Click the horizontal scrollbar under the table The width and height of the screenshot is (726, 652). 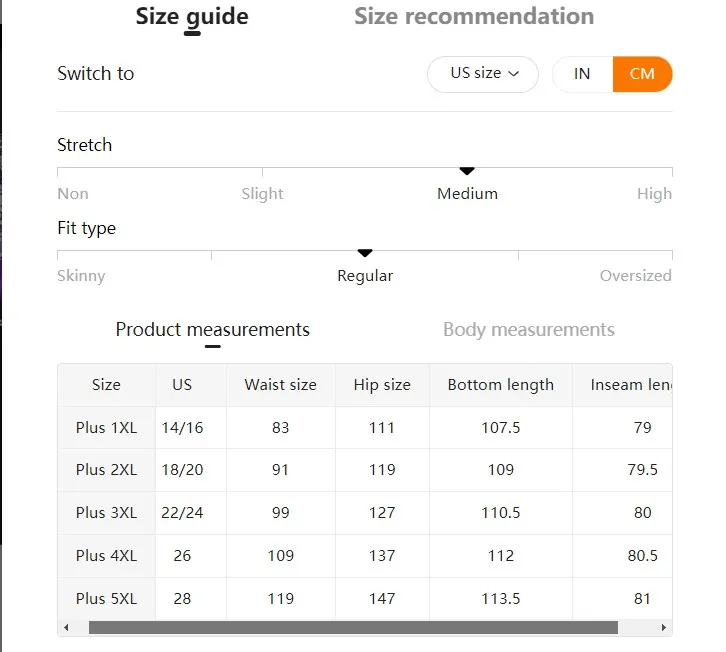point(353,627)
